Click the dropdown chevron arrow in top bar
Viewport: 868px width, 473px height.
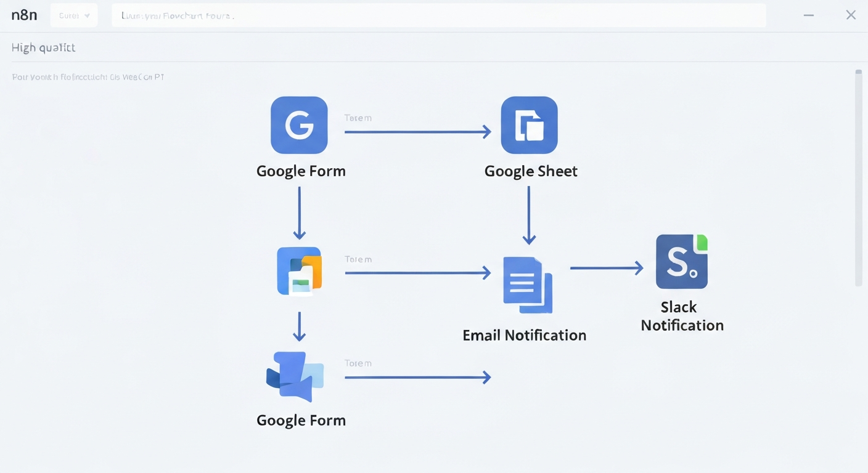tap(87, 16)
